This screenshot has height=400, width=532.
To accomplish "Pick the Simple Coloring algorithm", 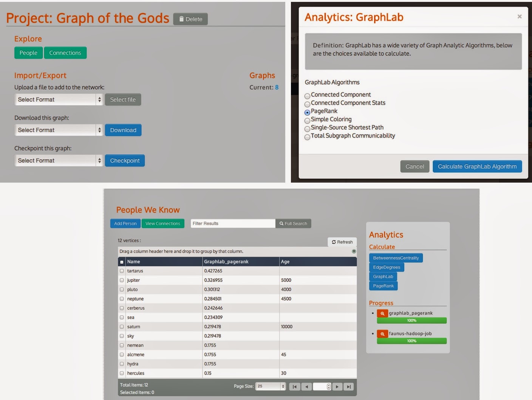I will (x=307, y=121).
